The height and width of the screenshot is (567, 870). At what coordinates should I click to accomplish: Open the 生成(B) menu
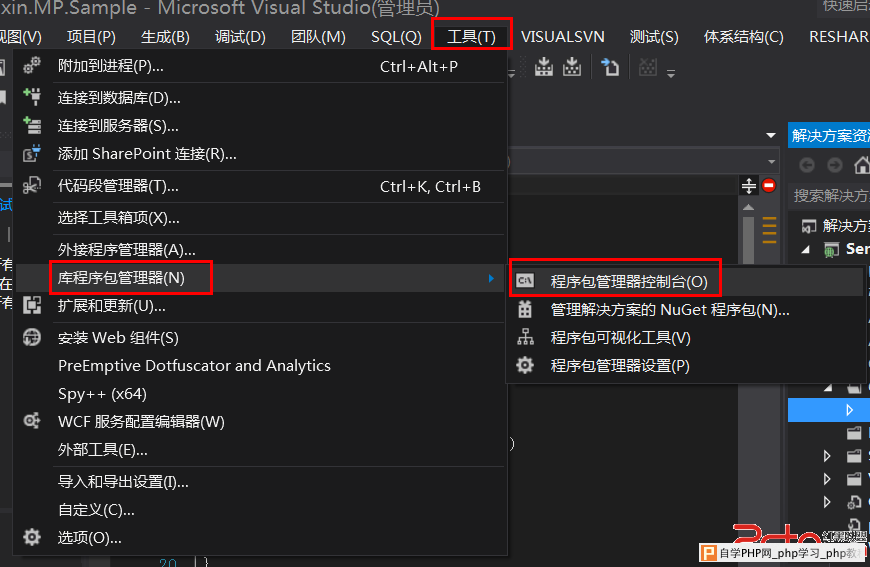pos(165,37)
